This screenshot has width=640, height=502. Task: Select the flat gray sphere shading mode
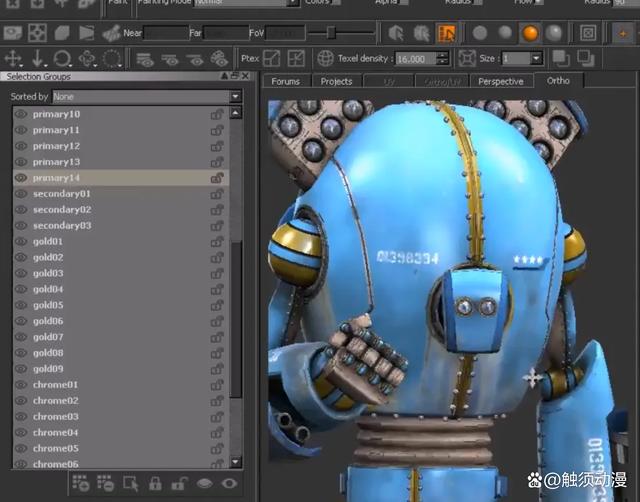(480, 33)
